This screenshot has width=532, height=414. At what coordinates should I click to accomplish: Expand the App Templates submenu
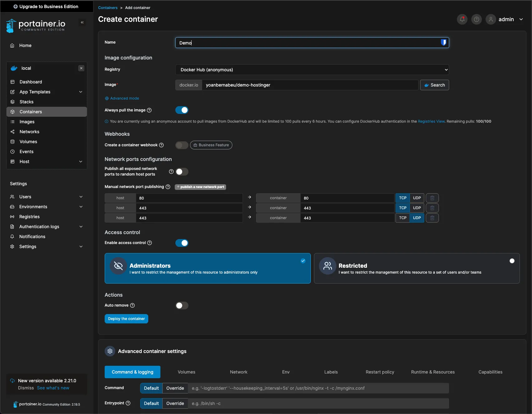tap(81, 92)
